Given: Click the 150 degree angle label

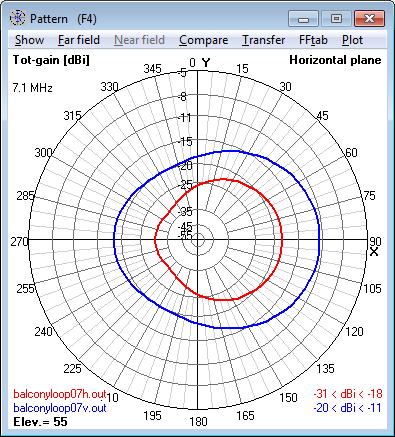Looking at the screenshot, I should 288,397.
